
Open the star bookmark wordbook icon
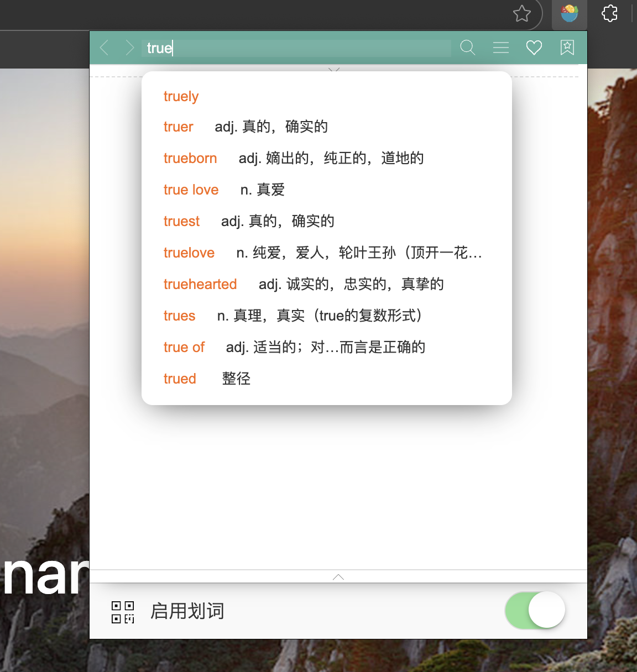[567, 48]
